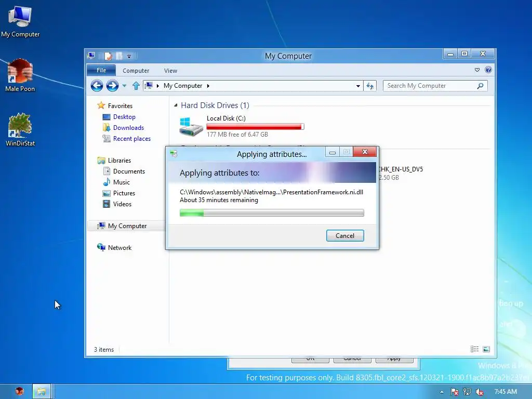Image resolution: width=532 pixels, height=399 pixels.
Task: Switch to the View ribbon tab
Action: click(x=170, y=71)
